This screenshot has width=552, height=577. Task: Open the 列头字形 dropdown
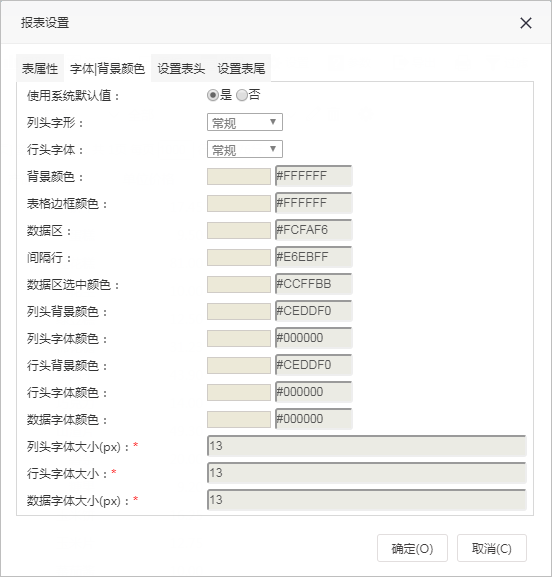245,122
